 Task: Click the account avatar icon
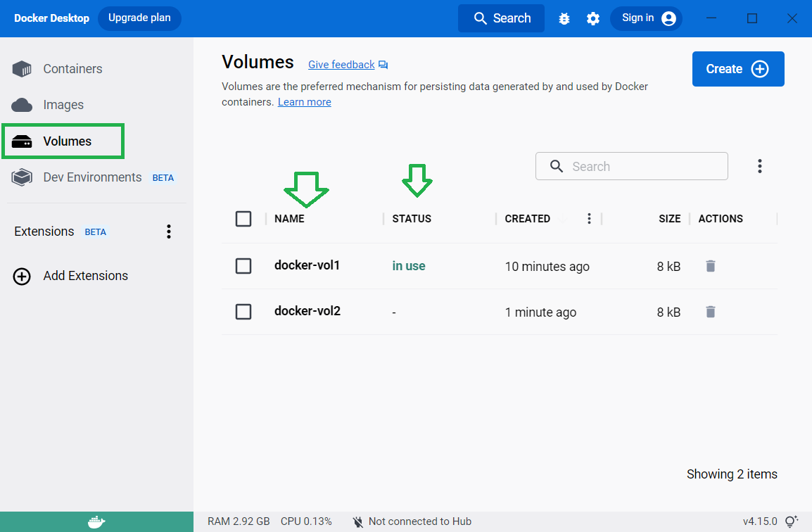[x=668, y=19]
